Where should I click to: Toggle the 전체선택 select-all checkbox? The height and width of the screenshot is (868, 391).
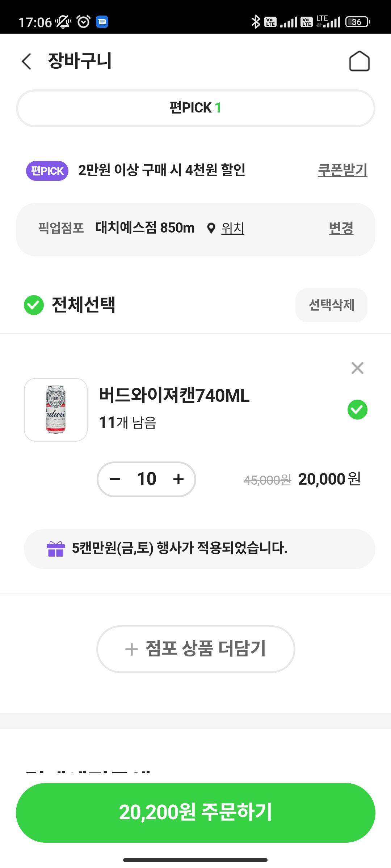click(34, 305)
